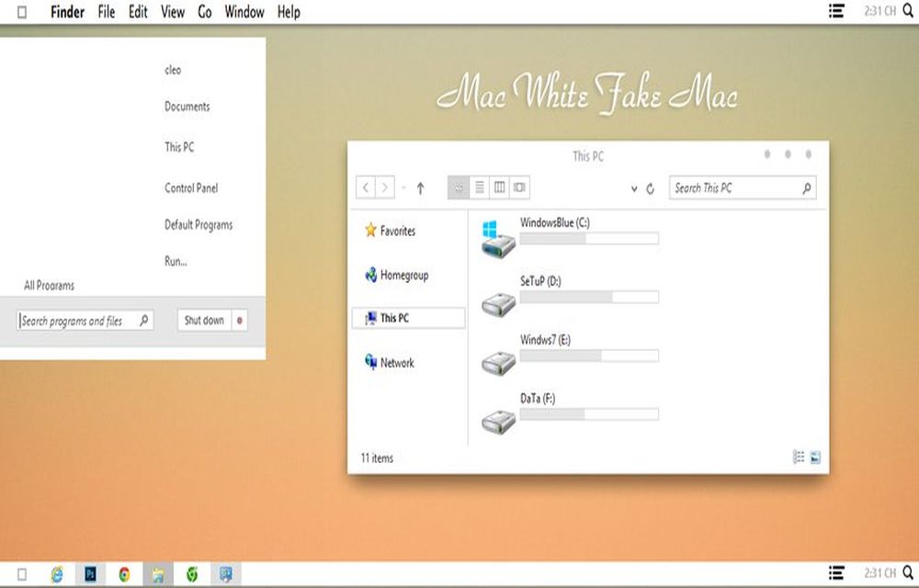Select the WindowsBlue (C:) drive icon
Screen dimensions: 919x588
(x=498, y=239)
